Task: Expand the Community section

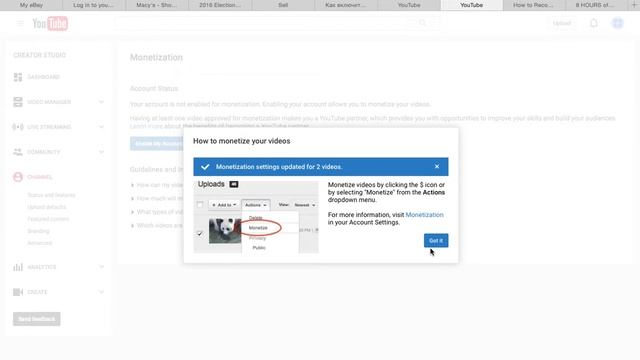Action: 101,152
